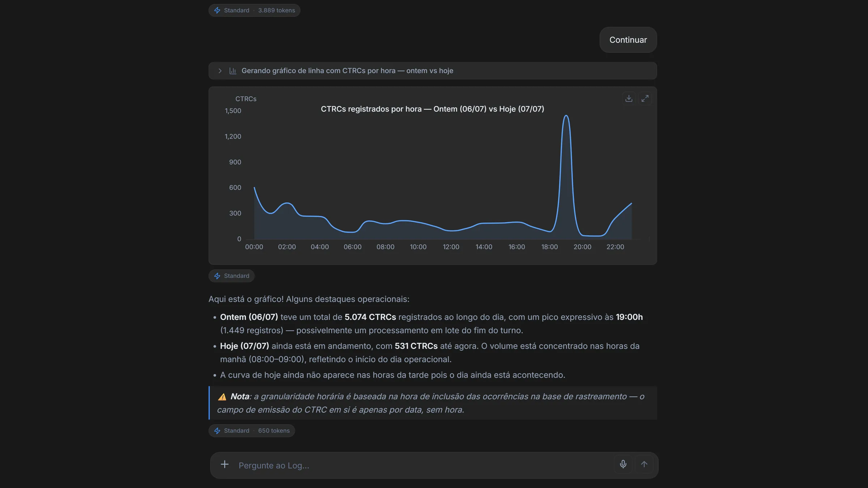This screenshot has height=488, width=868.
Task: Click the '16:00' x-axis label
Action: [x=517, y=247]
